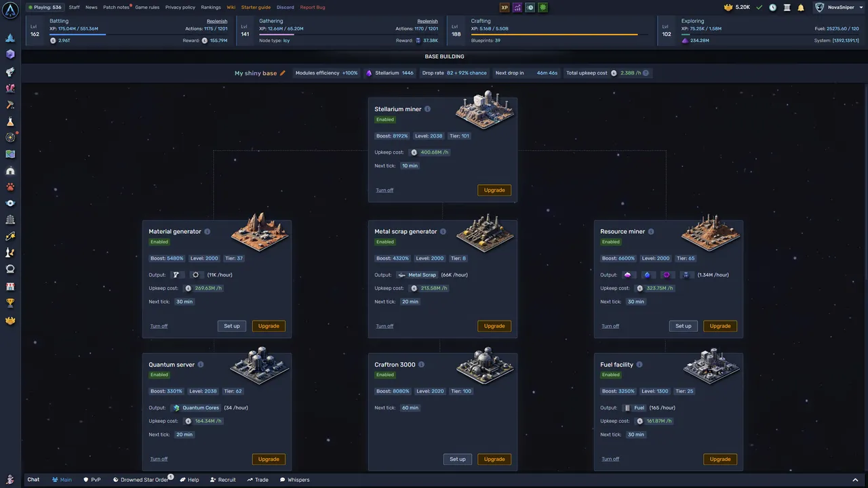Screen dimensions: 868x488
Task: Click the Crafting XP progress bar
Action: point(560,35)
